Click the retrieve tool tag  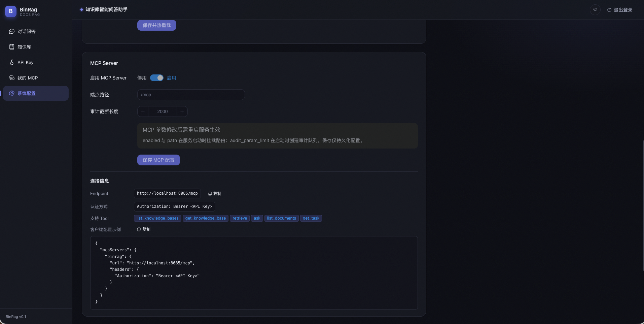(x=240, y=218)
